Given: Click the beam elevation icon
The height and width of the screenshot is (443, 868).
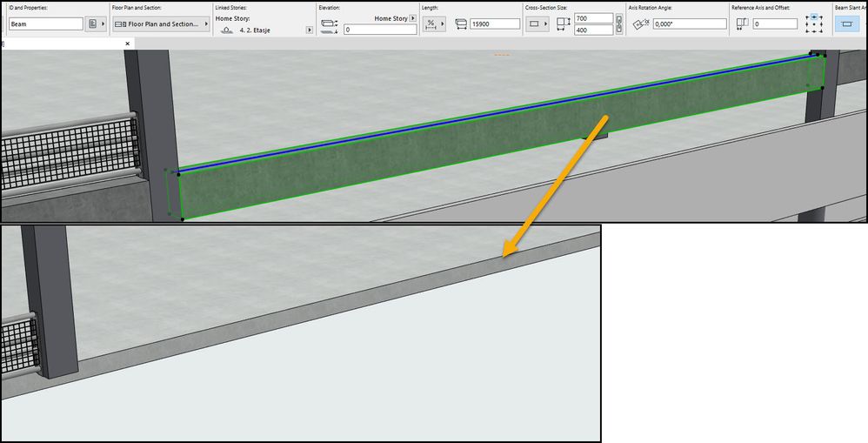Looking at the screenshot, I should pos(330,27).
